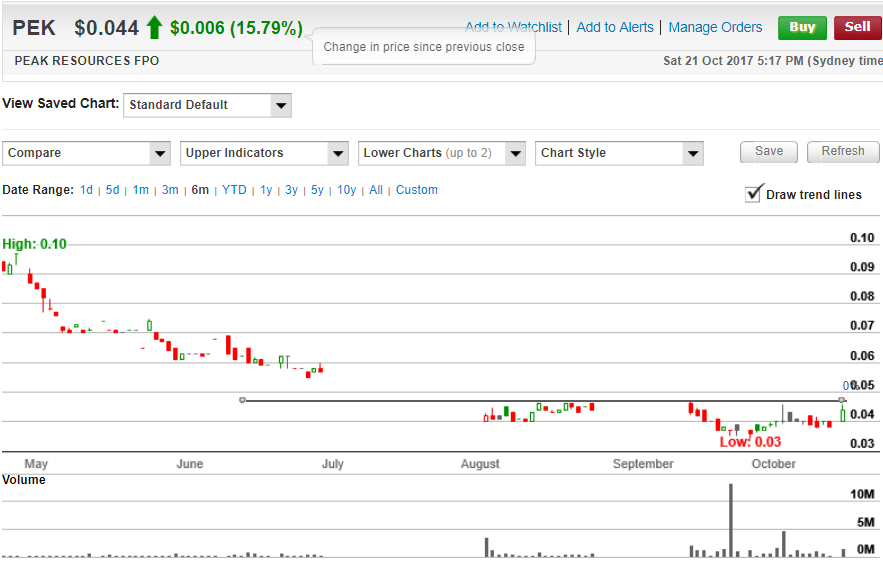Open Add to Watchlist link

pos(513,27)
